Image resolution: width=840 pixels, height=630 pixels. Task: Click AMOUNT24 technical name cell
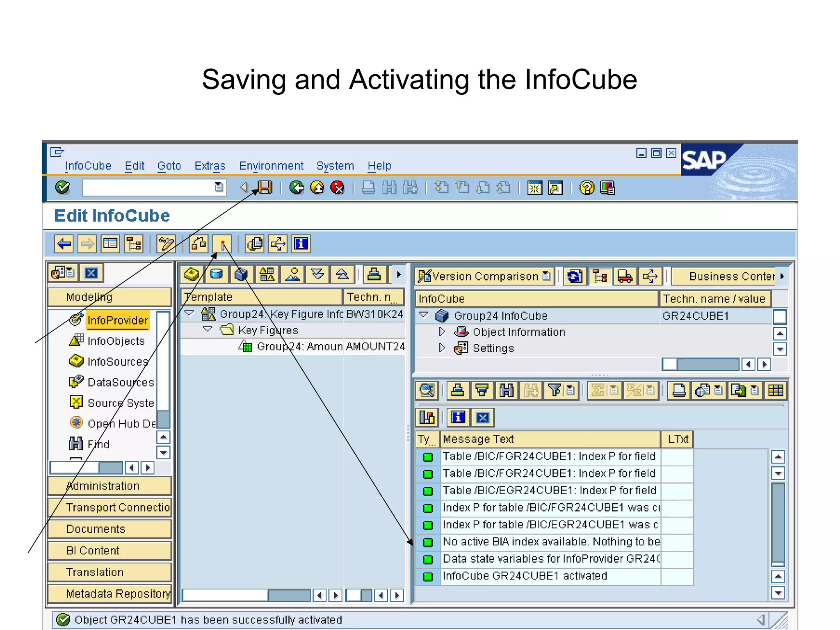(375, 347)
